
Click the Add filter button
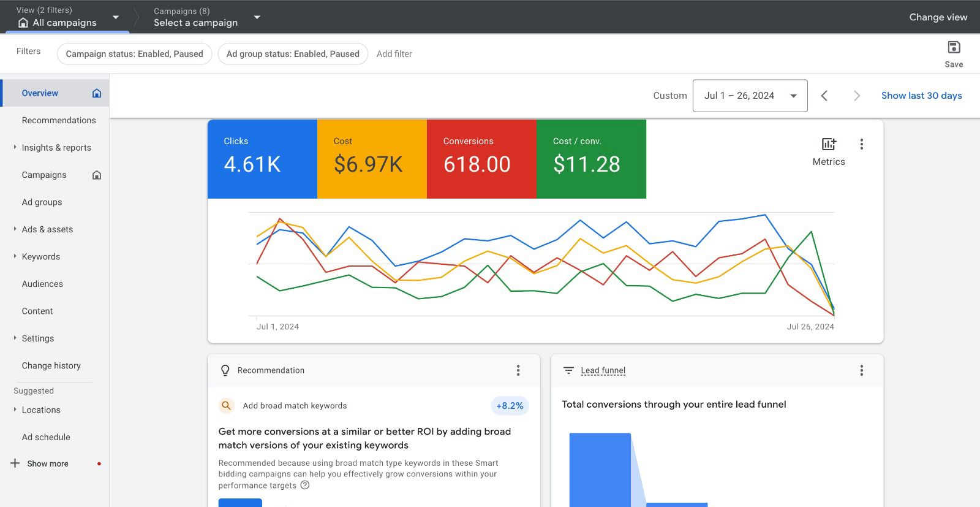pos(394,54)
